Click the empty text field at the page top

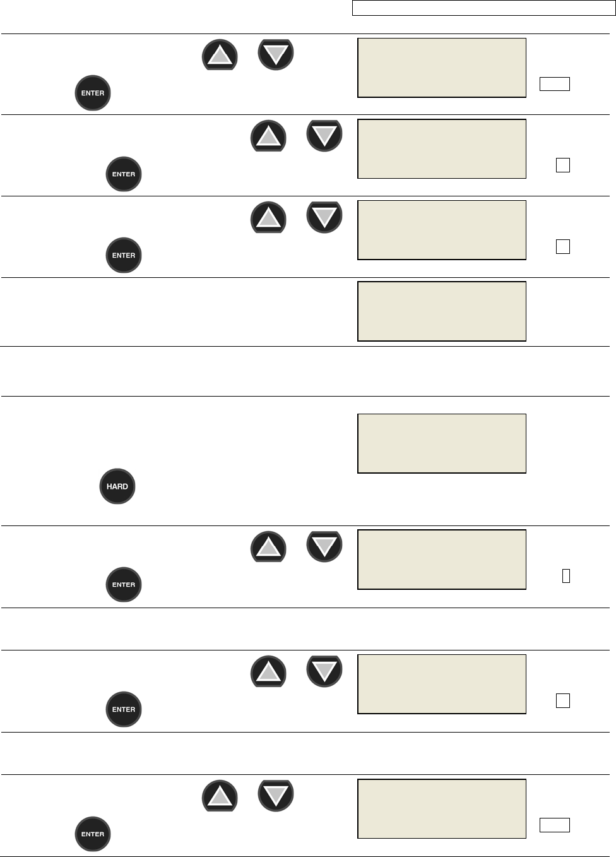pyautogui.click(x=483, y=8)
